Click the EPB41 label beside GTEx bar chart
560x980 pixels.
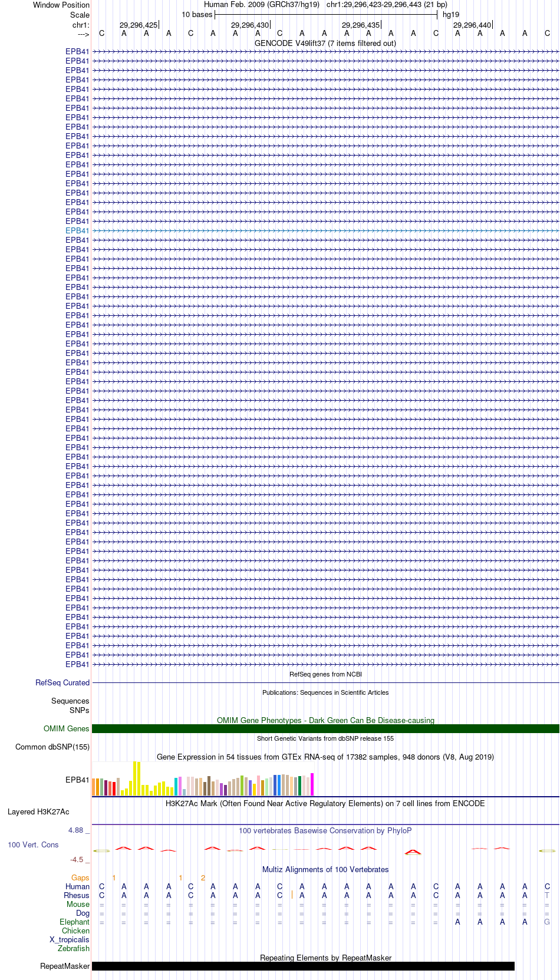77,780
